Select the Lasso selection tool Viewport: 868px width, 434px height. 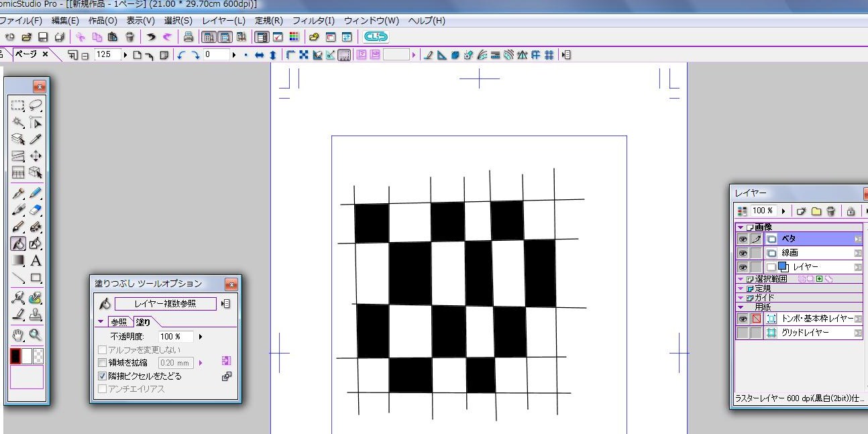(x=36, y=105)
